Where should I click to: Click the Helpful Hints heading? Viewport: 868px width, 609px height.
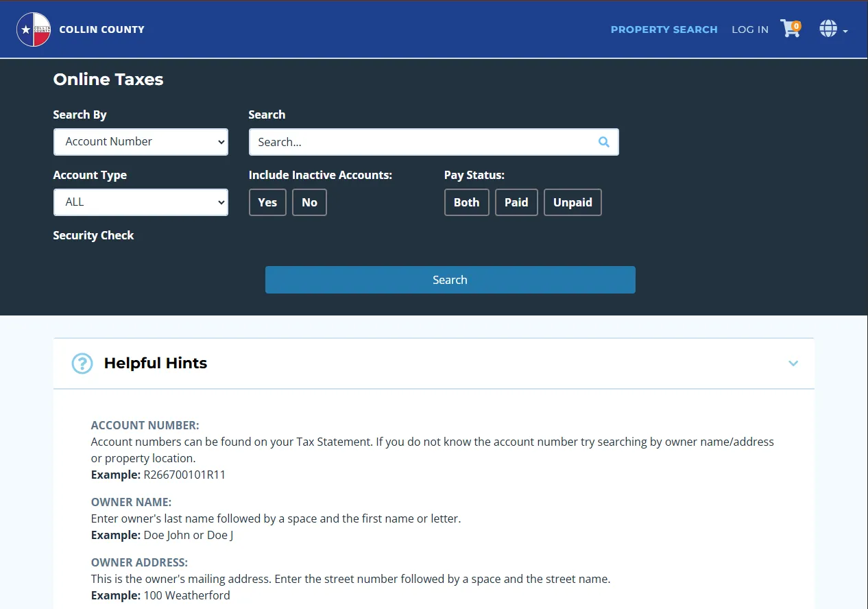point(156,363)
